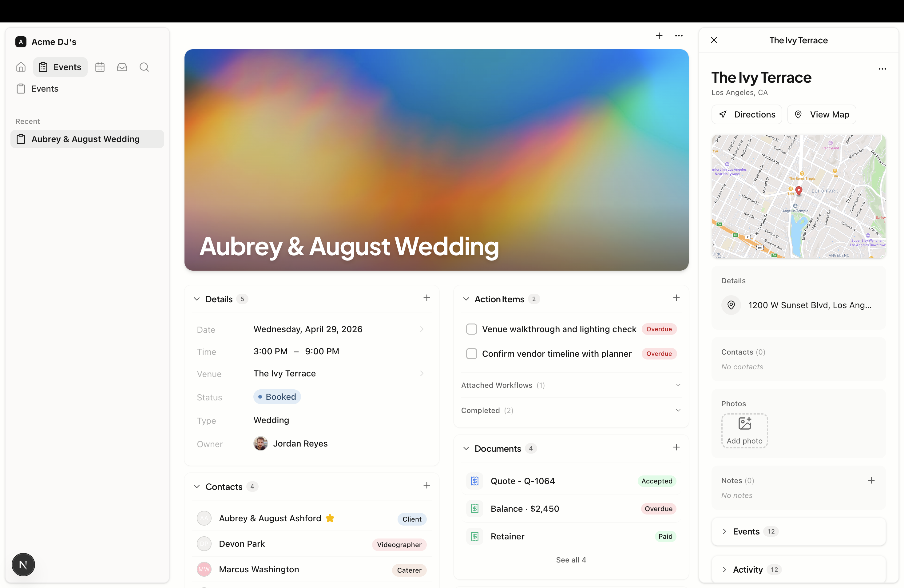Click the Wedding type value
Screen dimensions: 904x588
(271, 420)
